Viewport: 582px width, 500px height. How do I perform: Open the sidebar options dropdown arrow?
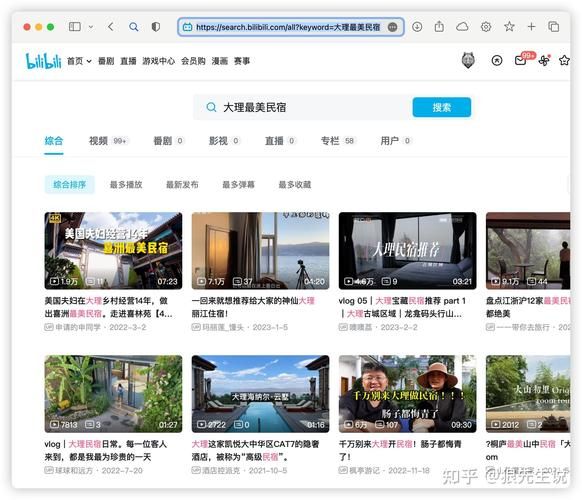coord(91,27)
